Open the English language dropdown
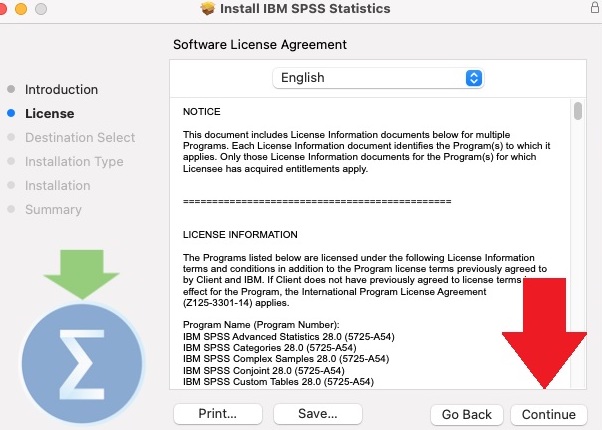 (x=378, y=78)
